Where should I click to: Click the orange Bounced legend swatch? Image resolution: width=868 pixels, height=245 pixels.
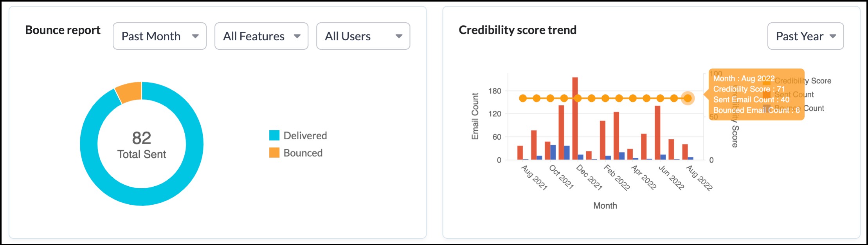pyautogui.click(x=274, y=153)
